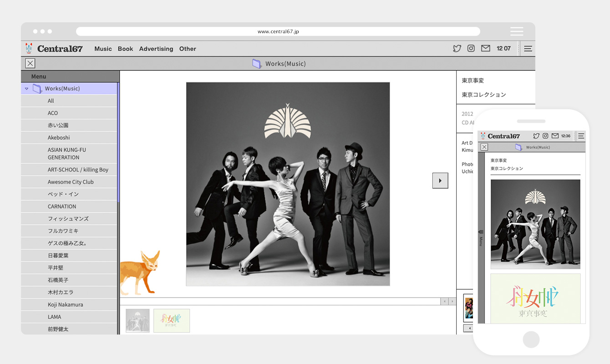
Task: Tap the folder icon in the phone Works(Music) bar
Action: pos(518,147)
